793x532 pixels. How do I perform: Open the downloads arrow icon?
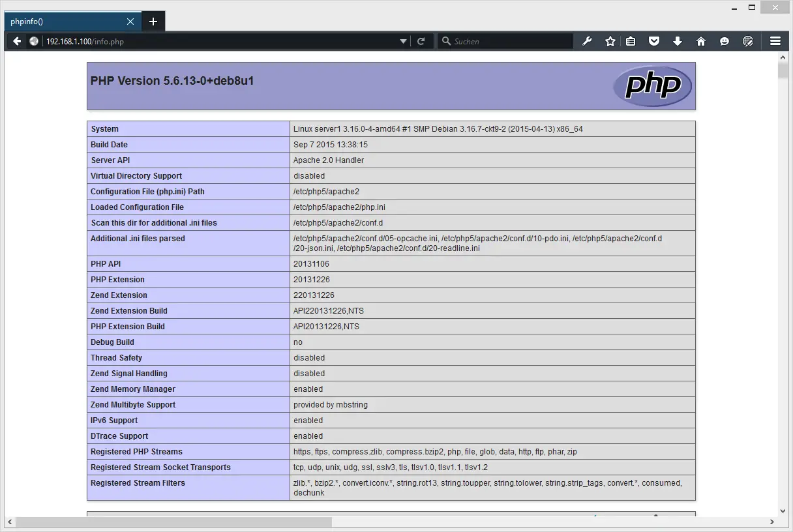tap(678, 41)
